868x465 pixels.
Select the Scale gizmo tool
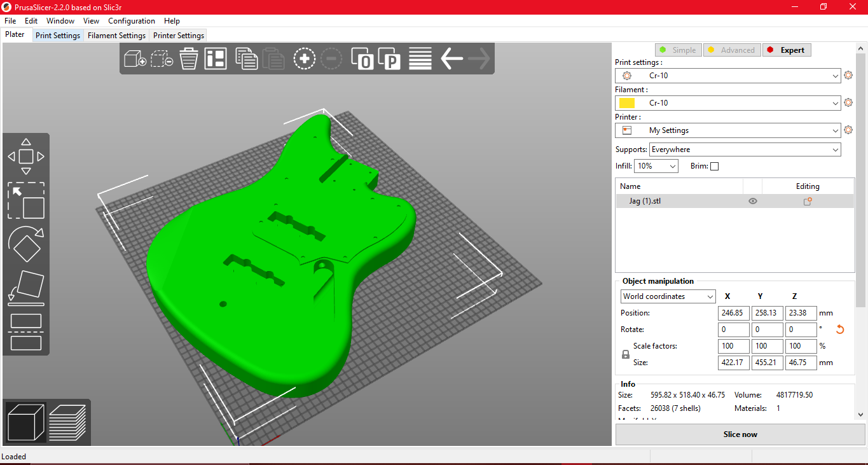coord(26,200)
